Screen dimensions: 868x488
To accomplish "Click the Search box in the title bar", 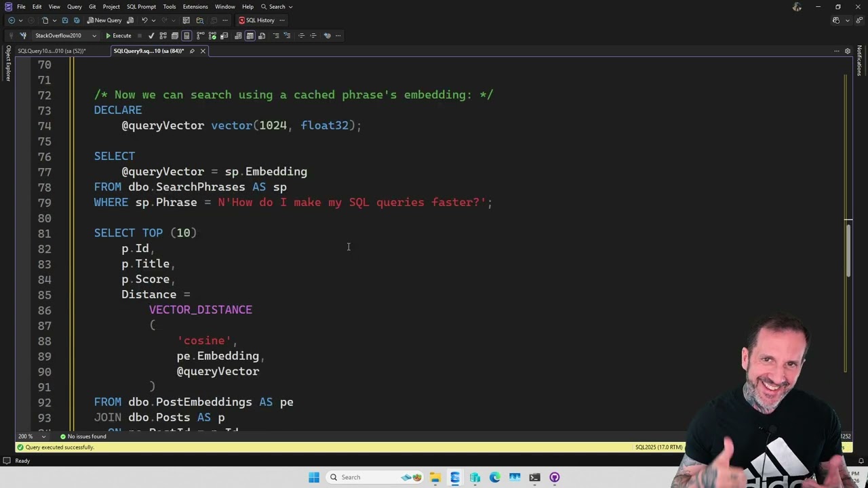I will point(277,7).
